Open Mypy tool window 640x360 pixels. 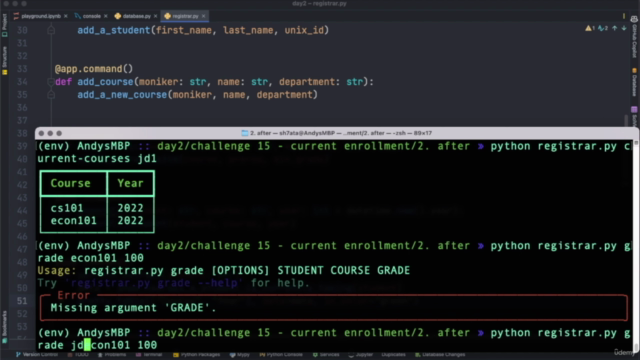(240, 355)
